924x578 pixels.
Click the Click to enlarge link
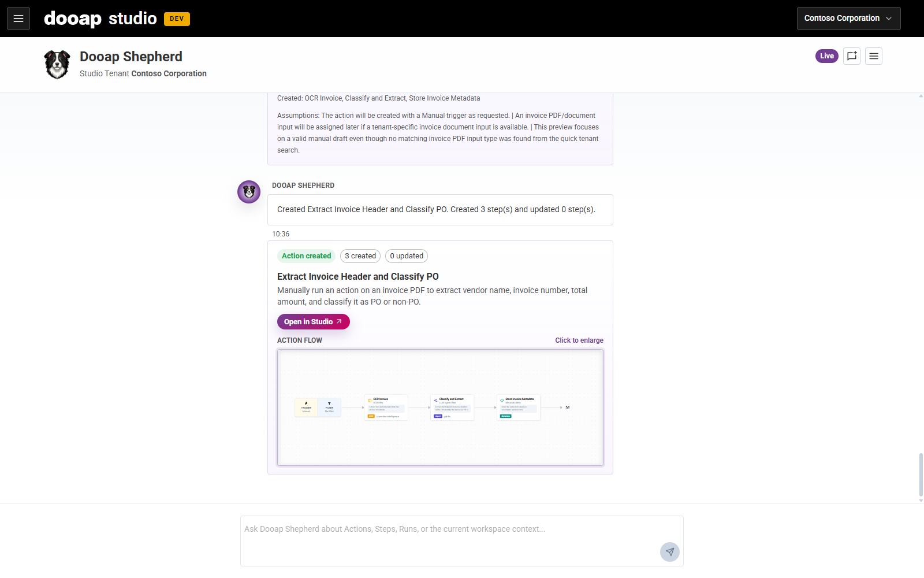579,340
